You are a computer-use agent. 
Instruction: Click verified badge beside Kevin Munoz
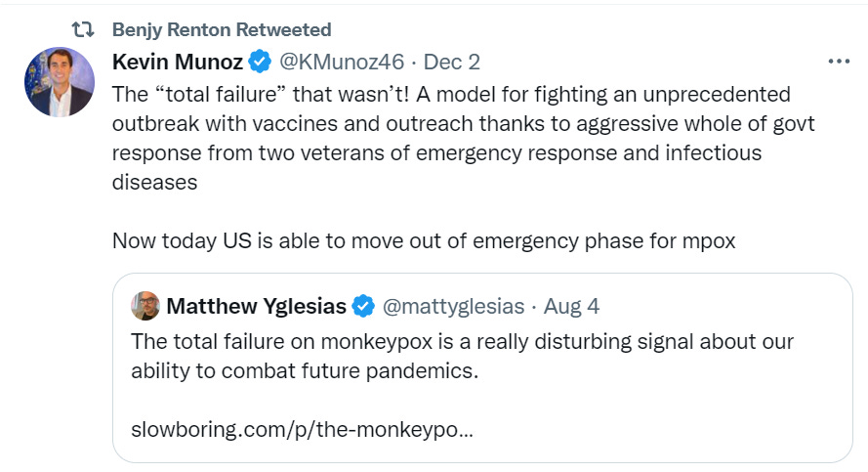pos(259,63)
